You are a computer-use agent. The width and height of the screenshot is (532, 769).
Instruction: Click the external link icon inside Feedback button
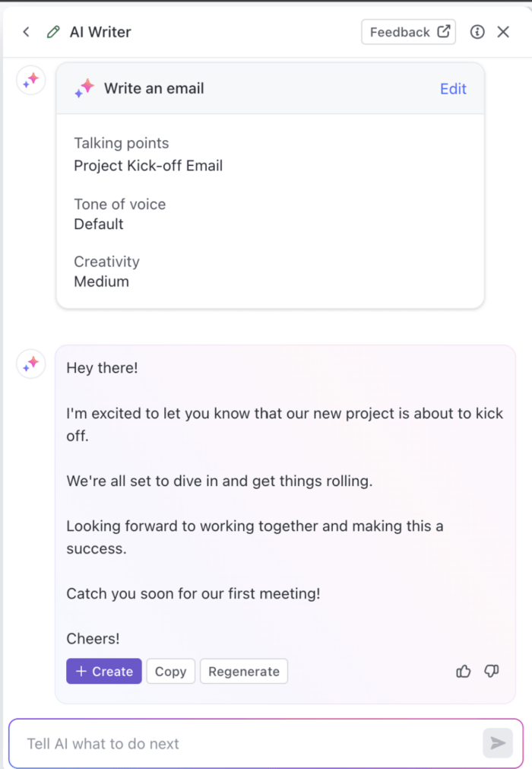(442, 31)
